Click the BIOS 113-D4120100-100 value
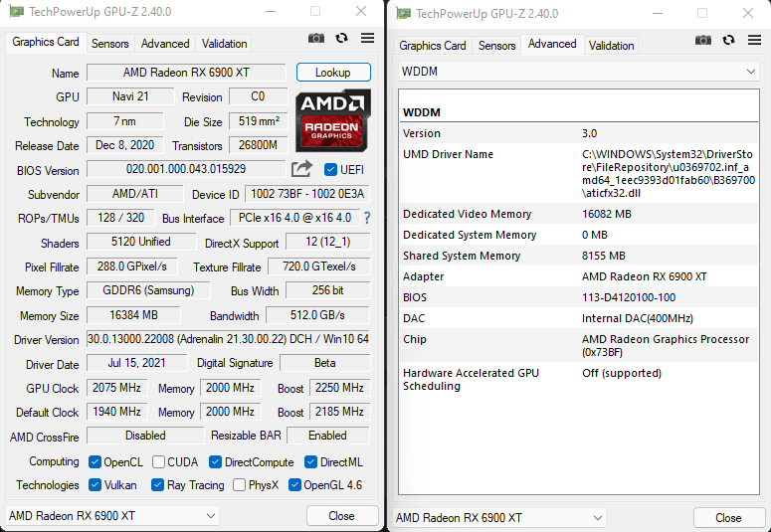 pos(629,297)
